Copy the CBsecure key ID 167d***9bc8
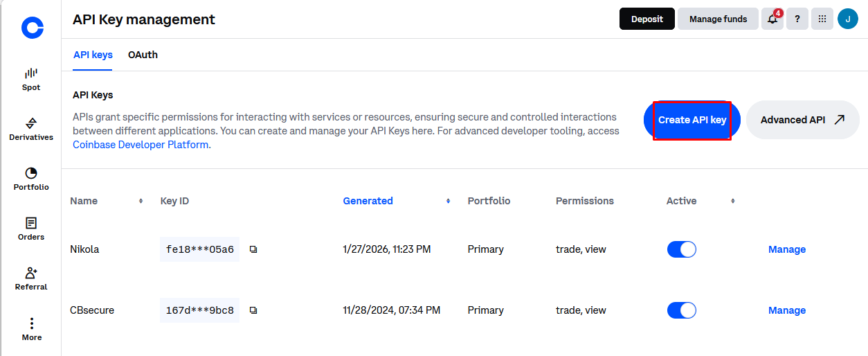Image resolution: width=868 pixels, height=356 pixels. pyautogui.click(x=253, y=310)
